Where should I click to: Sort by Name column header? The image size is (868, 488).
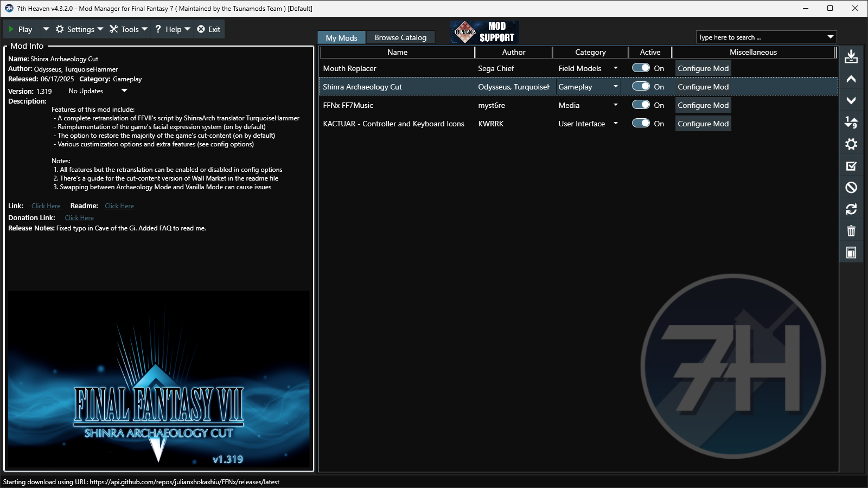click(x=397, y=52)
